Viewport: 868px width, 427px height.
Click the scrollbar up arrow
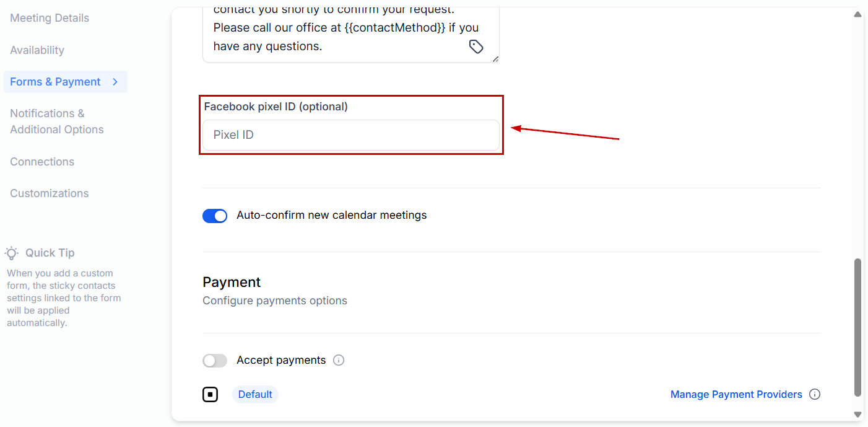click(x=857, y=14)
